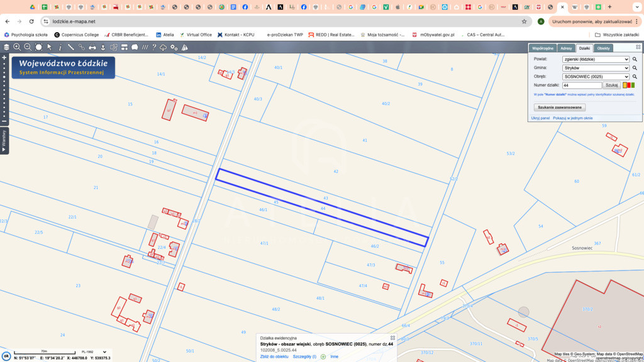Screen dimensions: 644x362
Task: Click the Szukanie zaawansowane button
Action: pyautogui.click(x=559, y=107)
